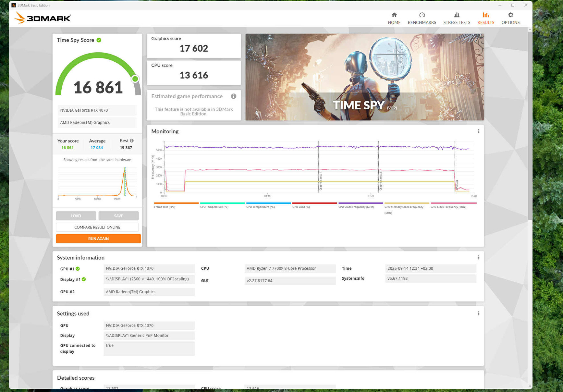The height and width of the screenshot is (392, 563).
Task: Open Settings used options menu
Action: 478,313
